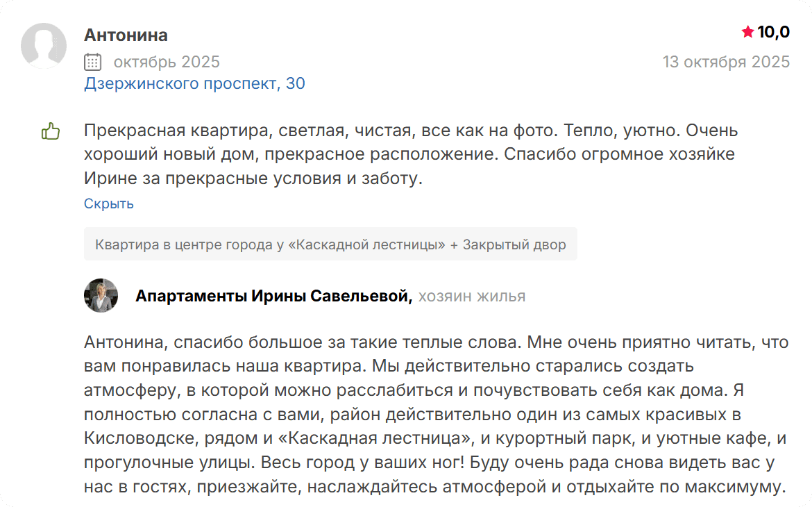
Task: Click the red star rating icon
Action: pos(747,32)
